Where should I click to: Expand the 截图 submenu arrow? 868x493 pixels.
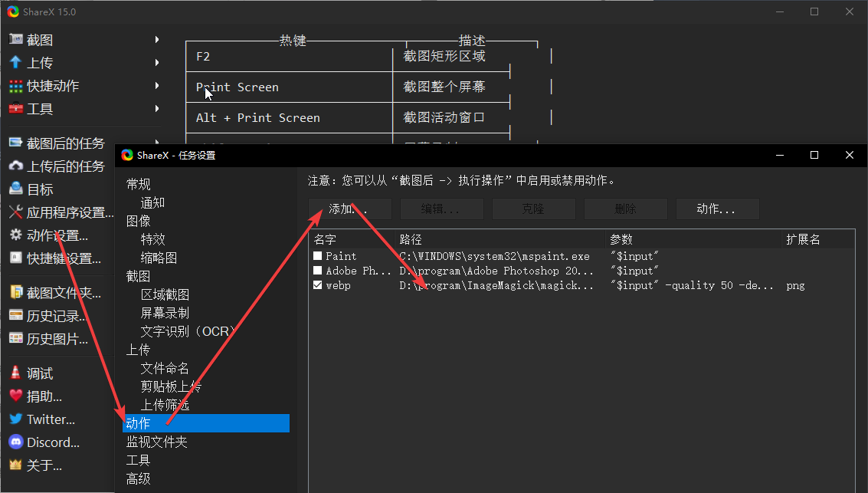[x=157, y=40]
